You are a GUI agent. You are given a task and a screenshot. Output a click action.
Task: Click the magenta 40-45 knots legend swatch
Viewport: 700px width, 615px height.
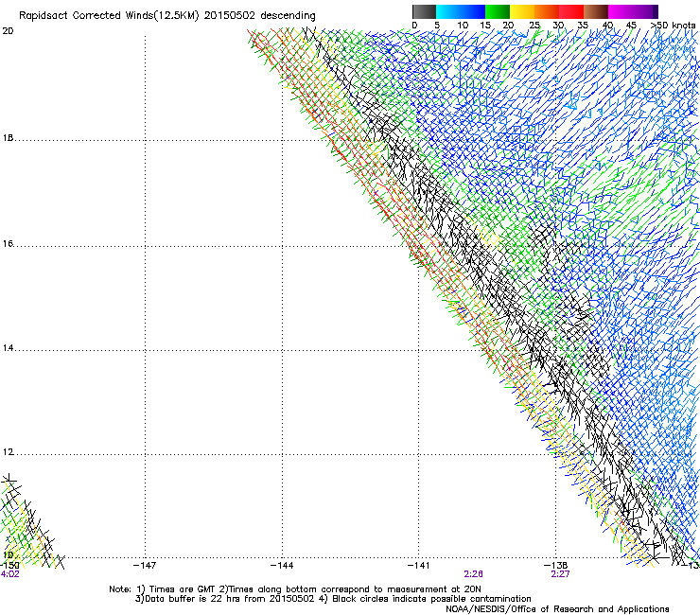click(621, 11)
